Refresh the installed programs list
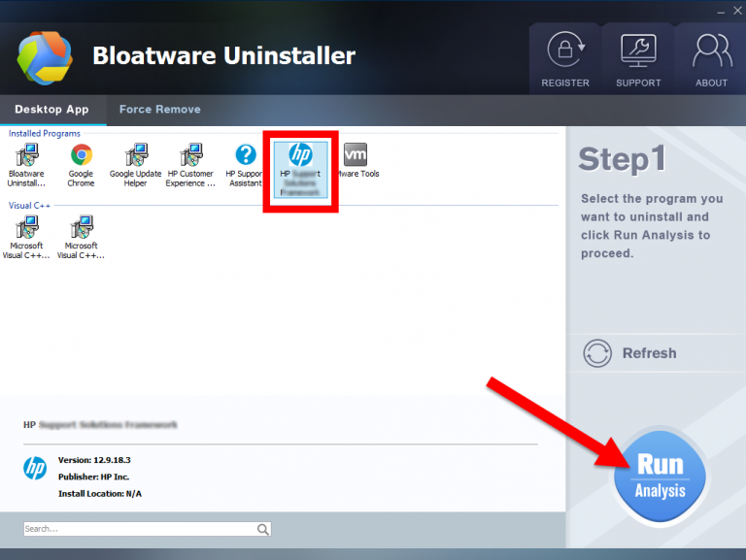Screen dimensions: 746x560 click(629, 353)
